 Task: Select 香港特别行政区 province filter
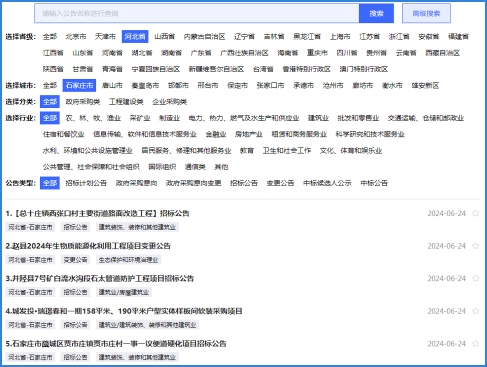(306, 69)
